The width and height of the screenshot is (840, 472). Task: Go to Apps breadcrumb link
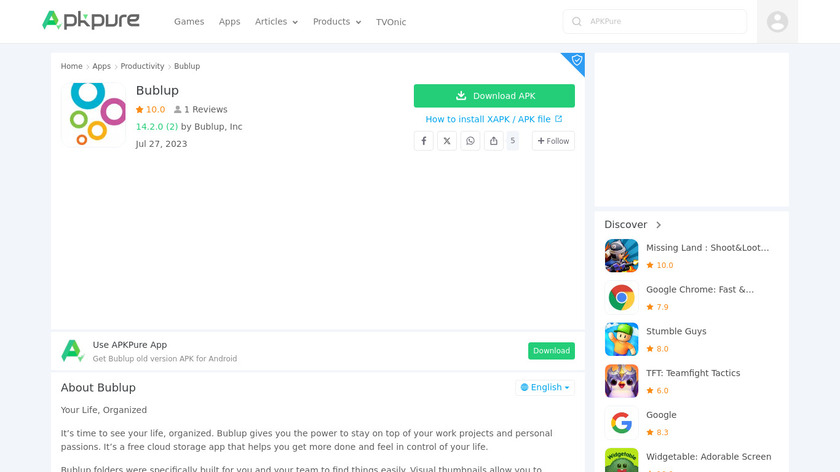pyautogui.click(x=101, y=66)
